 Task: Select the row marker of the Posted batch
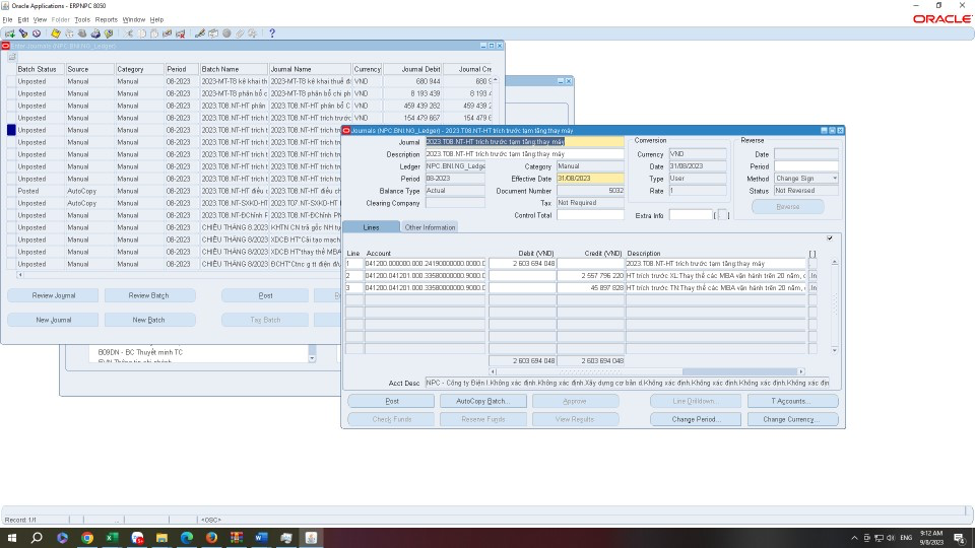11,191
